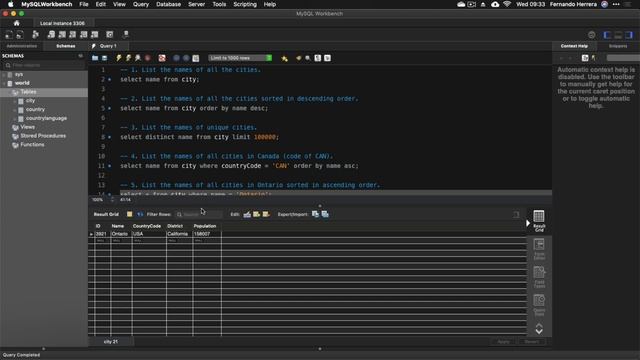640x360 pixels.
Task: Stop query execution red icon
Action: (x=148, y=58)
